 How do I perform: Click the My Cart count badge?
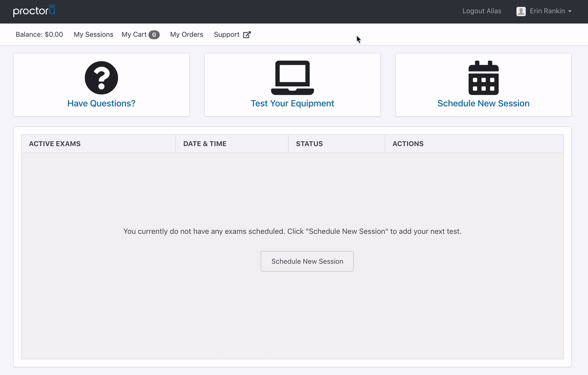coord(154,35)
